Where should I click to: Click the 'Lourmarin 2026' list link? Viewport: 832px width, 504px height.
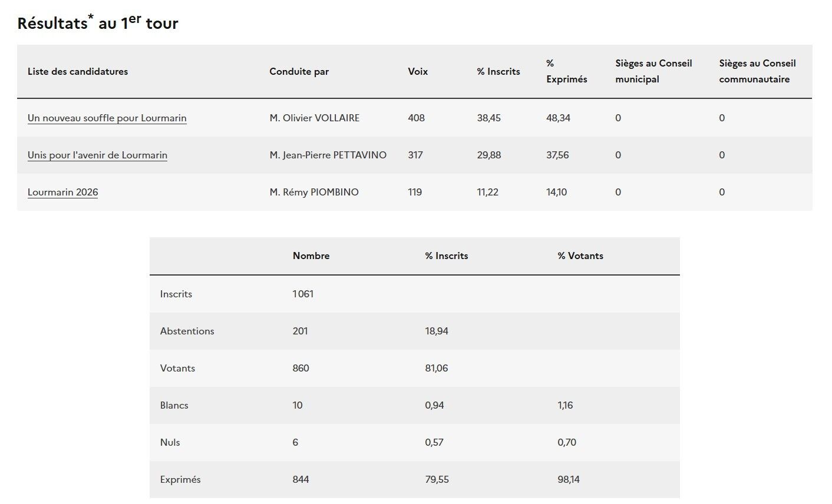click(62, 192)
